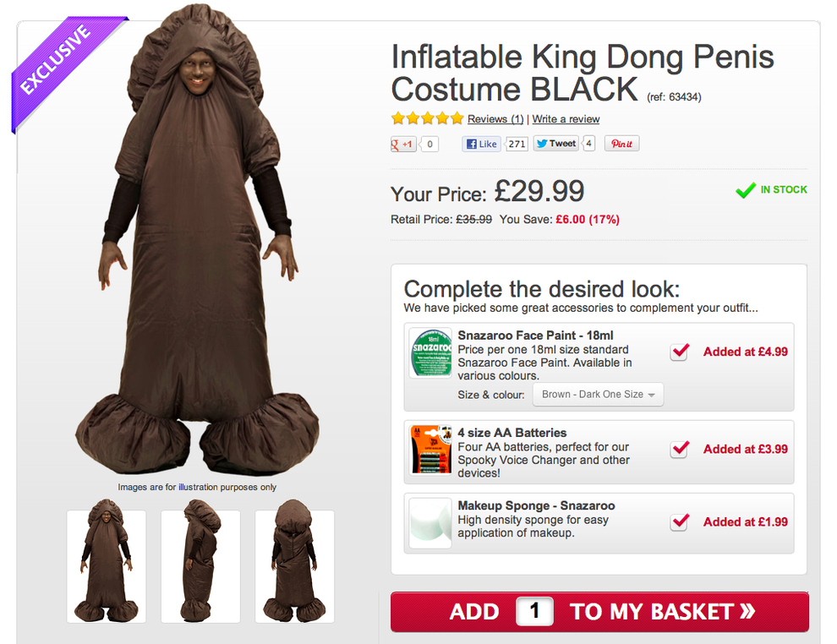The height and width of the screenshot is (644, 837).
Task: Click the Write a review link
Action: [x=566, y=119]
